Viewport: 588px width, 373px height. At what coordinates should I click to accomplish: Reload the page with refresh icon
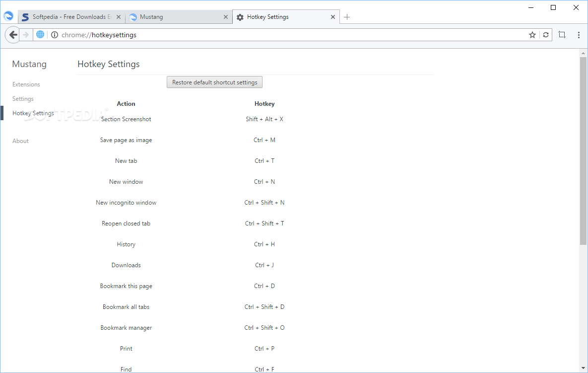coord(546,35)
